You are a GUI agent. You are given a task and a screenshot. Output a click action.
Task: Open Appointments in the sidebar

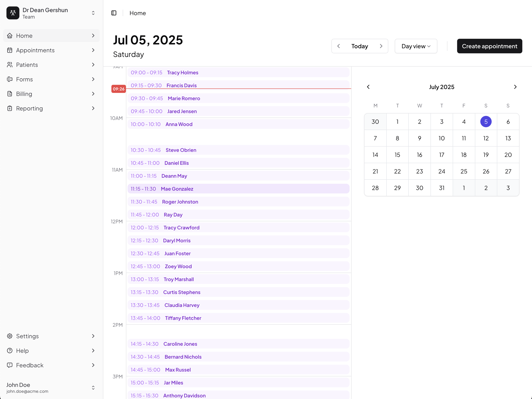pos(35,50)
